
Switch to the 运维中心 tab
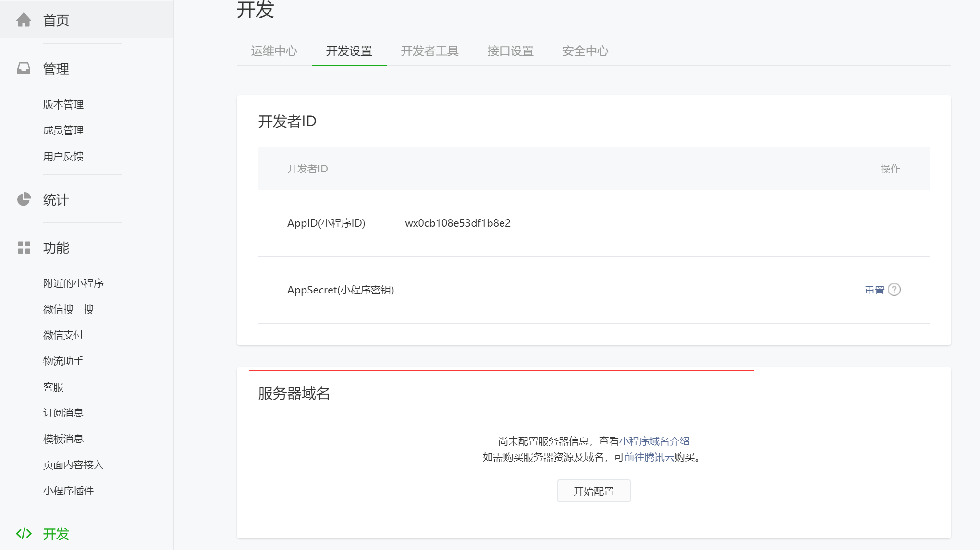[x=274, y=51]
